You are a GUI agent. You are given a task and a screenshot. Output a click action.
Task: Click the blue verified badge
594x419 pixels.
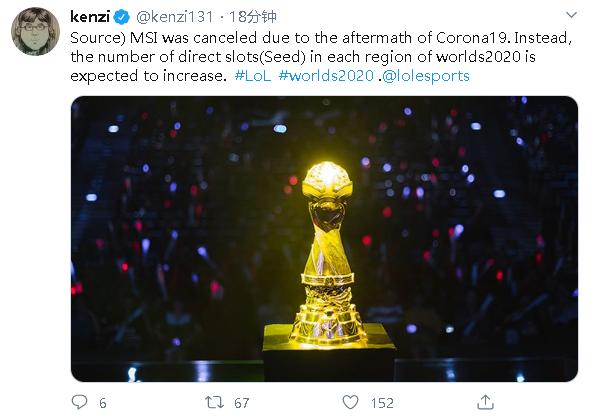coord(122,17)
